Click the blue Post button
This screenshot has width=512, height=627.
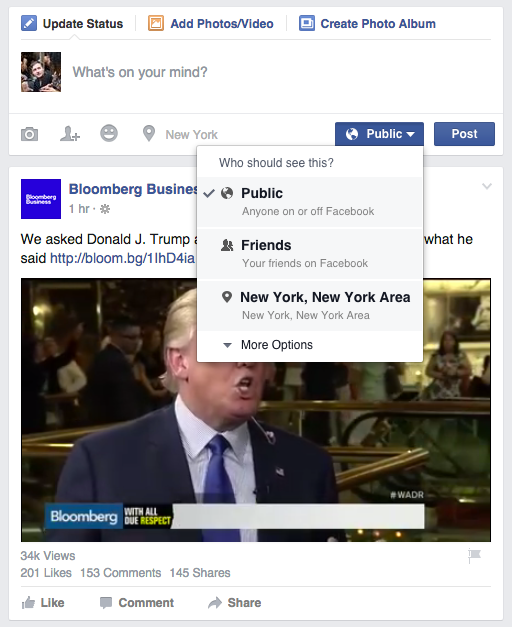(x=464, y=134)
